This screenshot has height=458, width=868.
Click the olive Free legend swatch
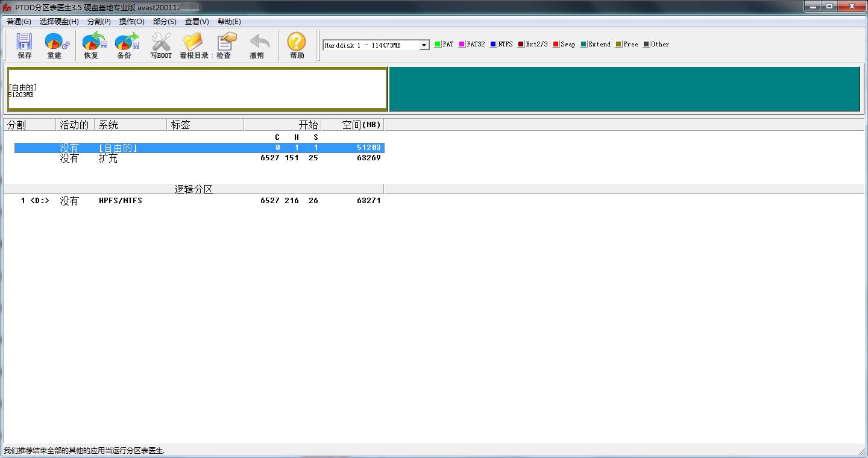(618, 44)
